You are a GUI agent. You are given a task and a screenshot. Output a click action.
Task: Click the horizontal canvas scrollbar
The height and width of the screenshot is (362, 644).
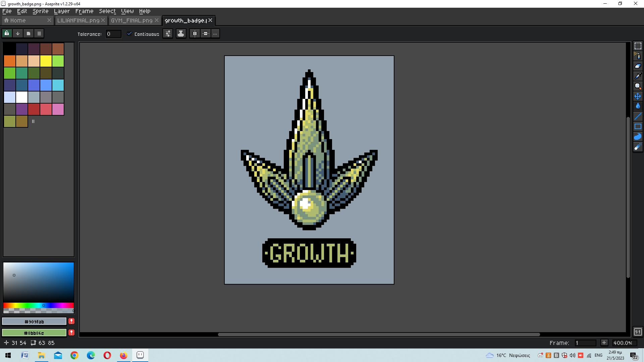[379, 335]
